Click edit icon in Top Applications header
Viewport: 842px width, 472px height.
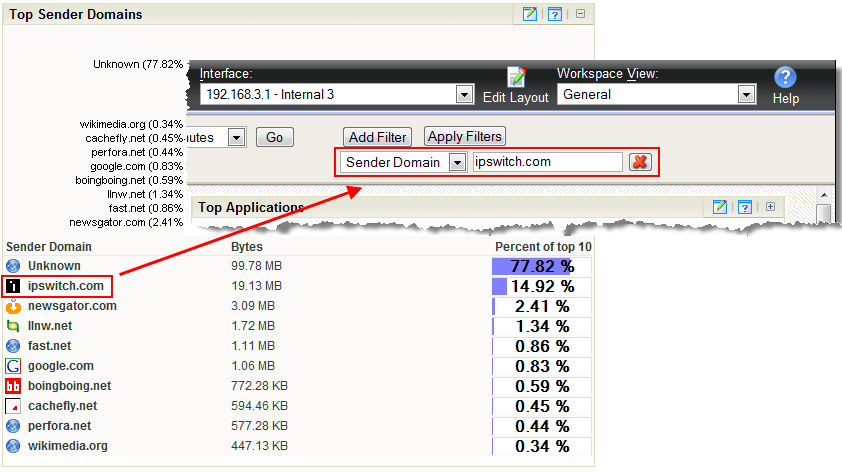click(719, 207)
